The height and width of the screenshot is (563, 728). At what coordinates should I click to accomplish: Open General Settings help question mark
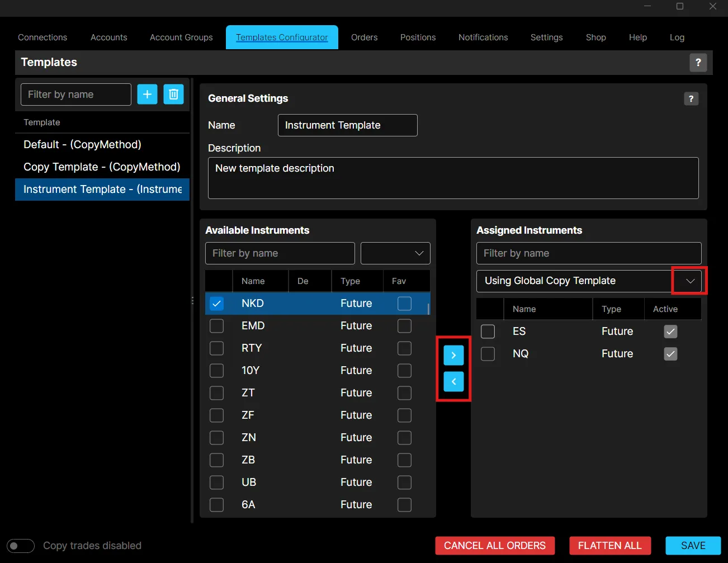coord(691,99)
